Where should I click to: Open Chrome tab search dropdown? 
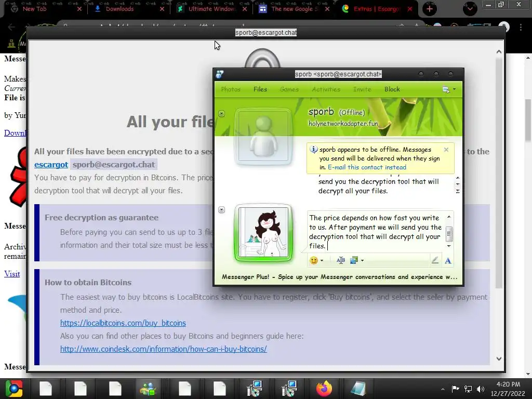click(470, 9)
